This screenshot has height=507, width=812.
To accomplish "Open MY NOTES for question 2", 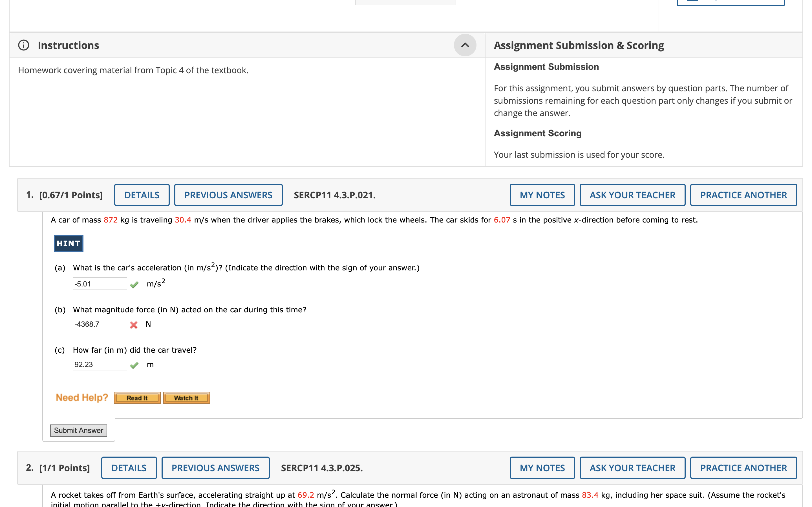I will click(x=542, y=468).
